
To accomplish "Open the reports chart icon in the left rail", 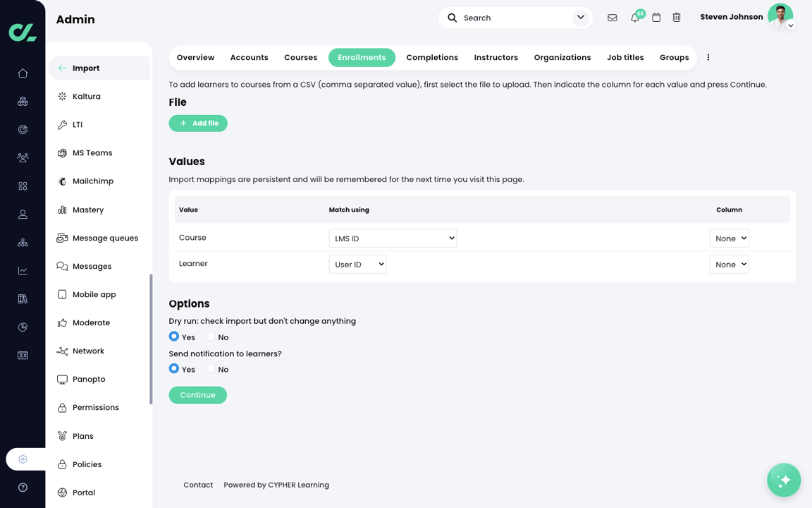I will point(23,270).
